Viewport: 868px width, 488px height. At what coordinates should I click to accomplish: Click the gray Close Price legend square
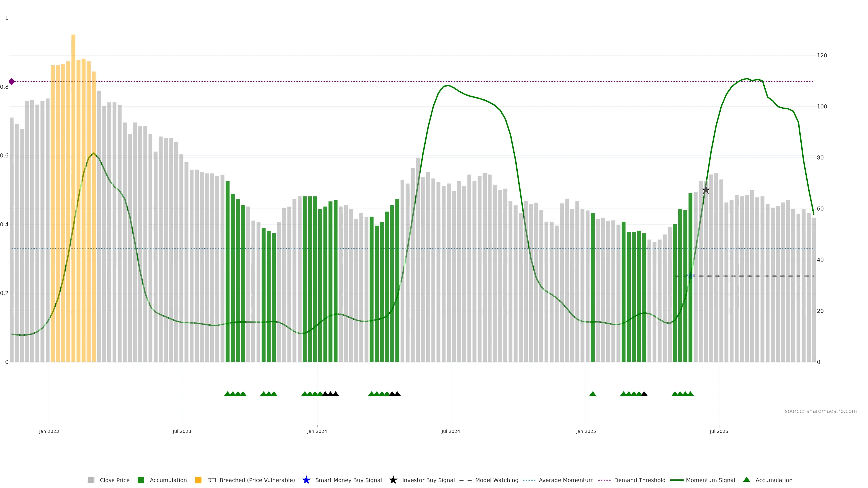point(91,480)
